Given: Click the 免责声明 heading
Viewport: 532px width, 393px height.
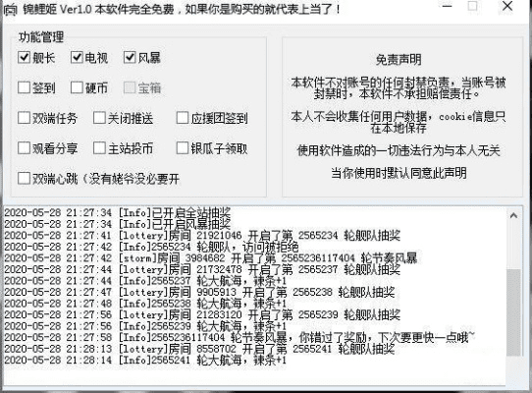Looking at the screenshot, I should [x=399, y=60].
